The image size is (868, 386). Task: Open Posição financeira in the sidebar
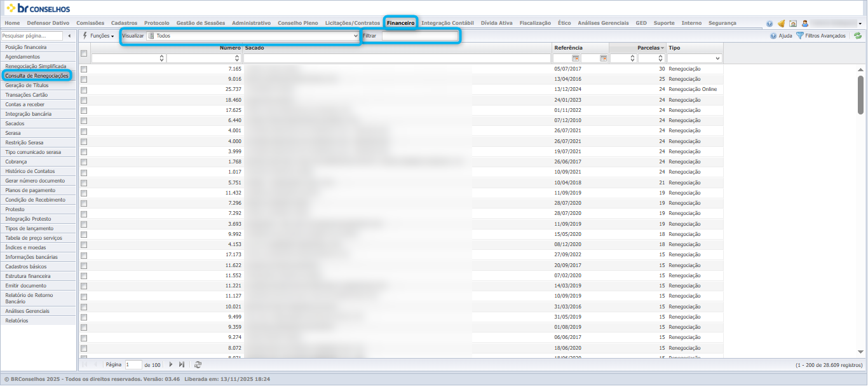pos(38,47)
